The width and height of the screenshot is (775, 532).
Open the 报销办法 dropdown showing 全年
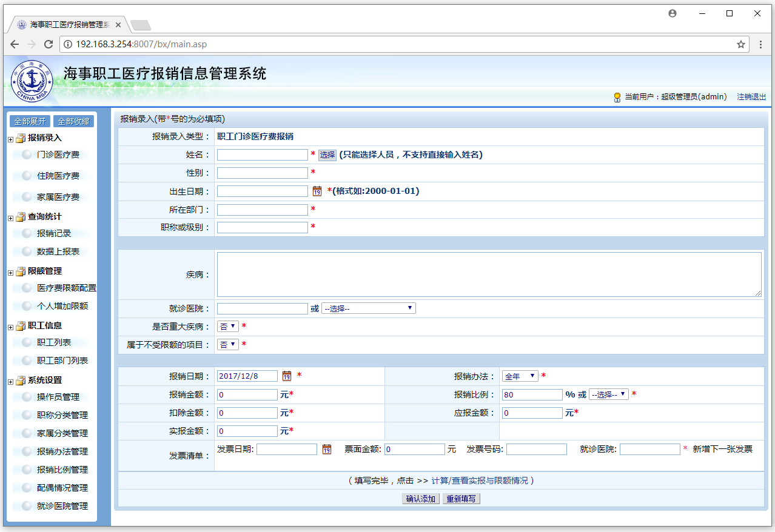[x=519, y=376]
